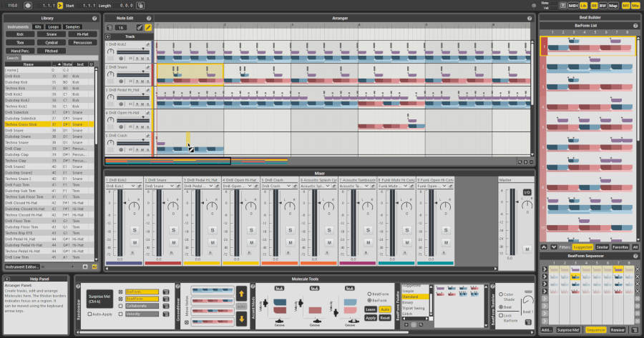
Task: Click the lock icon in the top bar
Action: point(140,6)
